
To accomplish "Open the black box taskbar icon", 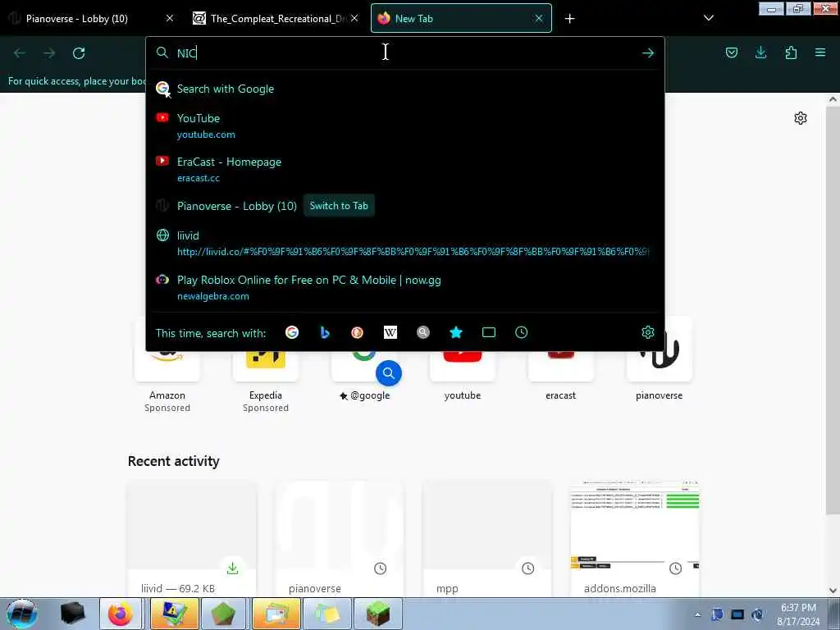I will pos(72,614).
